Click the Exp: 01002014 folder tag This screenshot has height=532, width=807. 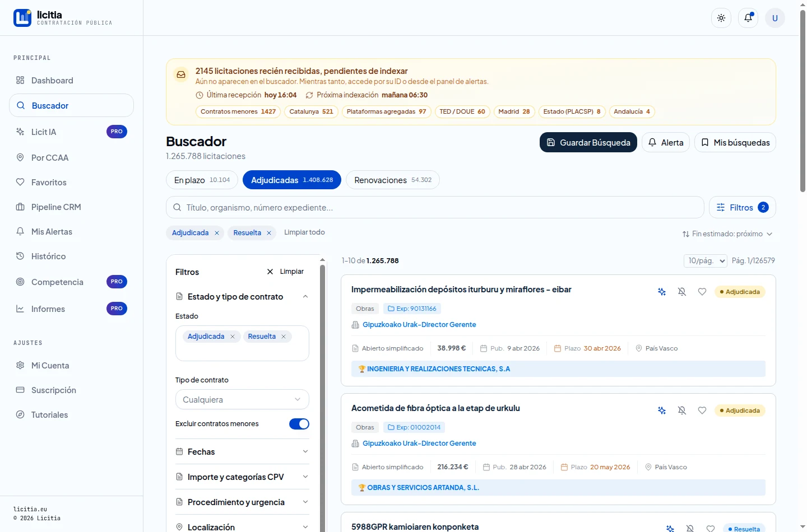[x=415, y=427]
